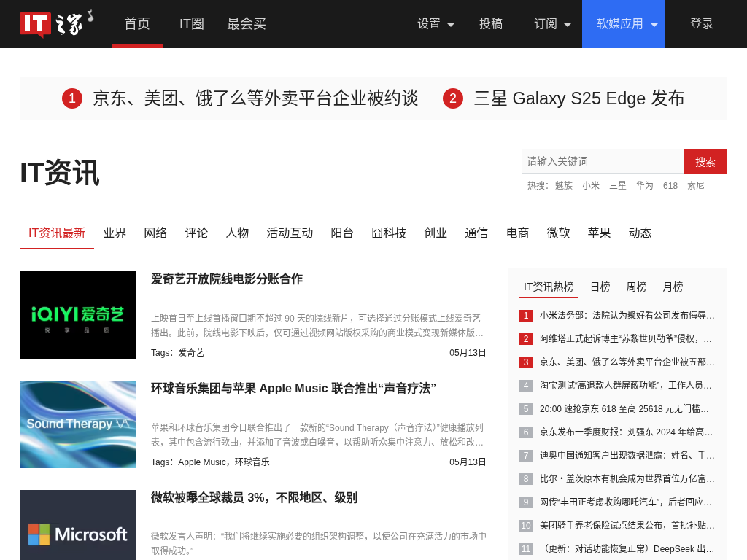Select hot search term 索尼
Screen dimensions: 747x560
pos(695,186)
